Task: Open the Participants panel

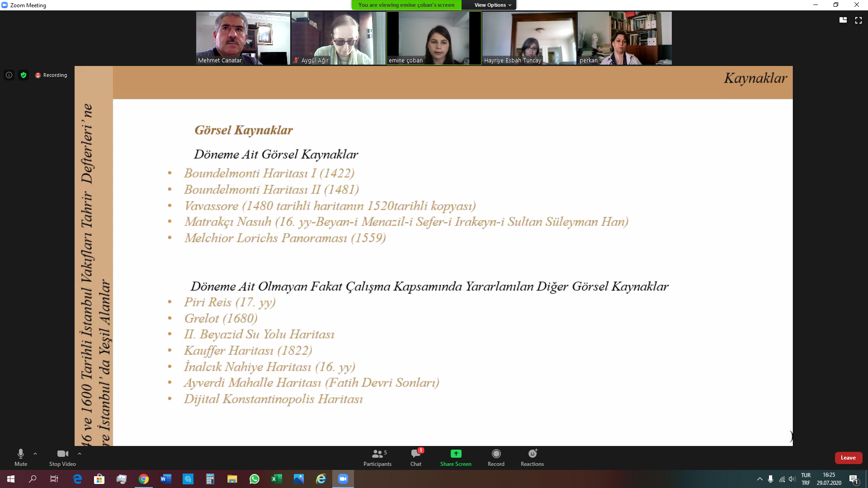Action: coord(378,457)
